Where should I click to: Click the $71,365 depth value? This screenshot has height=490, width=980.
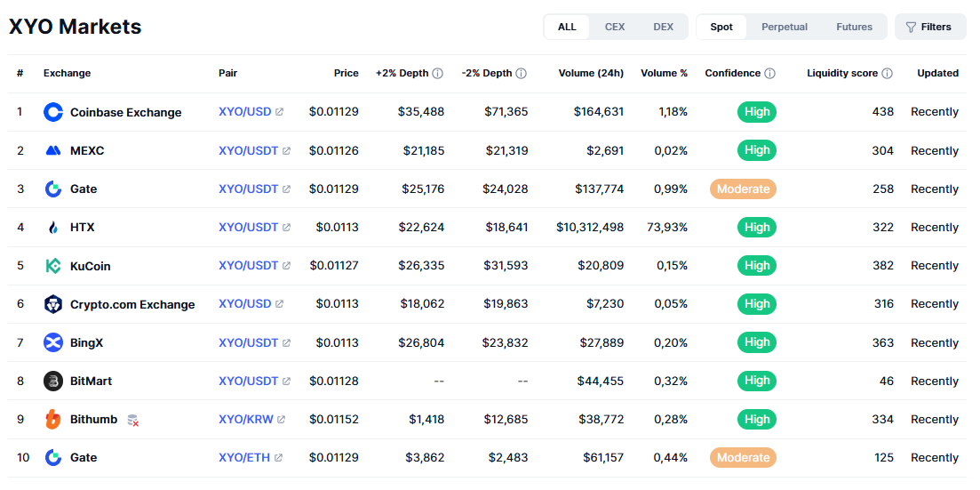pos(506,112)
